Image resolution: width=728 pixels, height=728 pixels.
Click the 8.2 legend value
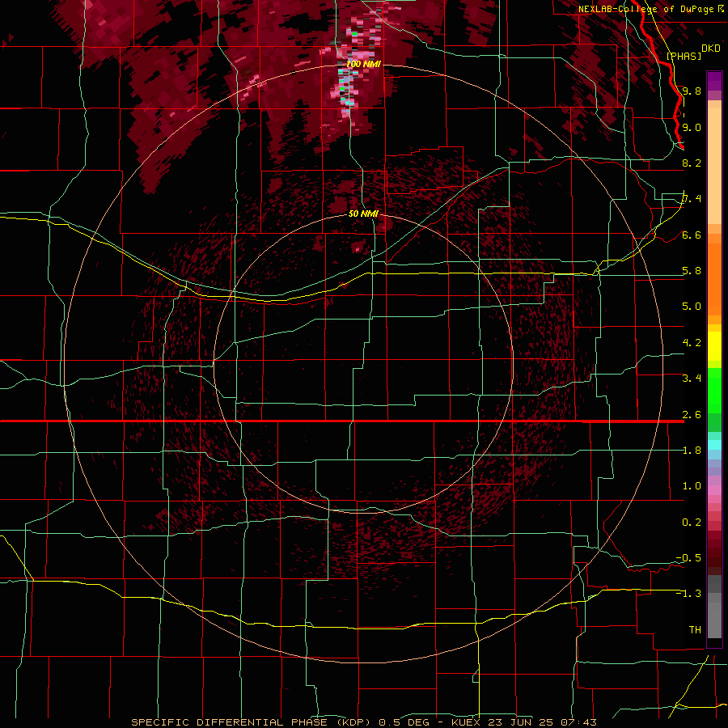692,163
